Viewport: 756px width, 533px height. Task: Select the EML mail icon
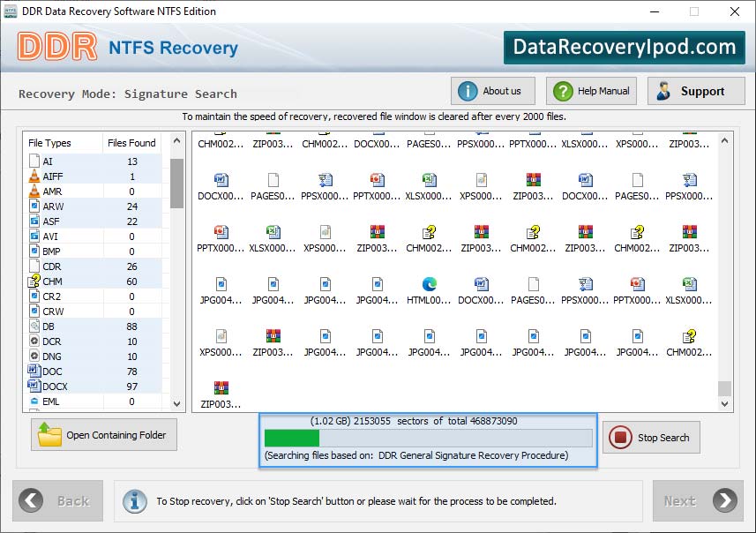[x=34, y=401]
